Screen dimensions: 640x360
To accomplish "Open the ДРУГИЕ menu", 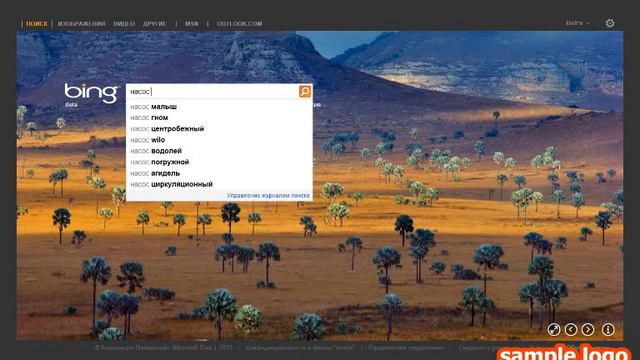I will (x=154, y=24).
